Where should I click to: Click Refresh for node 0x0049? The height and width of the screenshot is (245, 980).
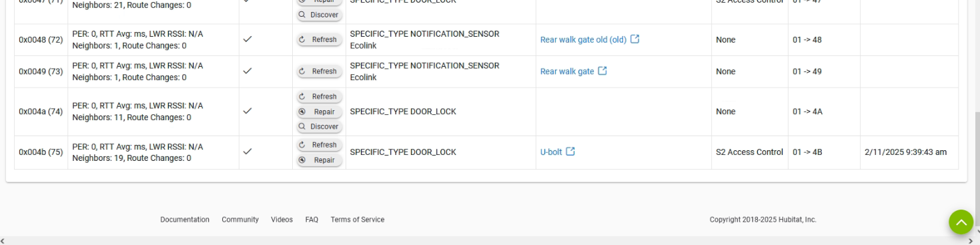click(319, 71)
